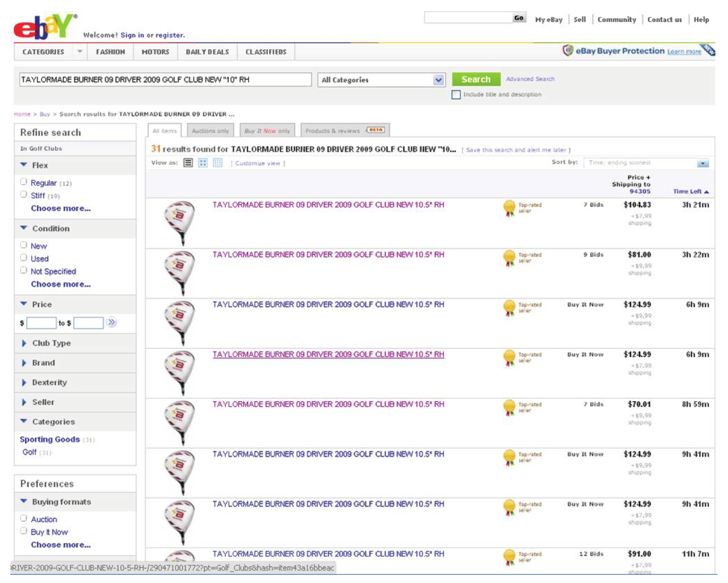Sort by the Time Left column header
The width and height of the screenshot is (728, 583).
click(x=691, y=191)
